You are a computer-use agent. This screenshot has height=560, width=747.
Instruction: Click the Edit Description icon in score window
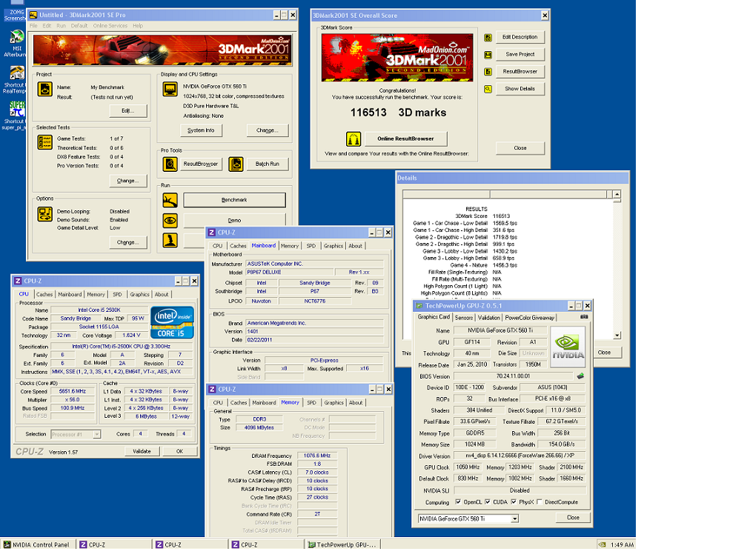(488, 38)
